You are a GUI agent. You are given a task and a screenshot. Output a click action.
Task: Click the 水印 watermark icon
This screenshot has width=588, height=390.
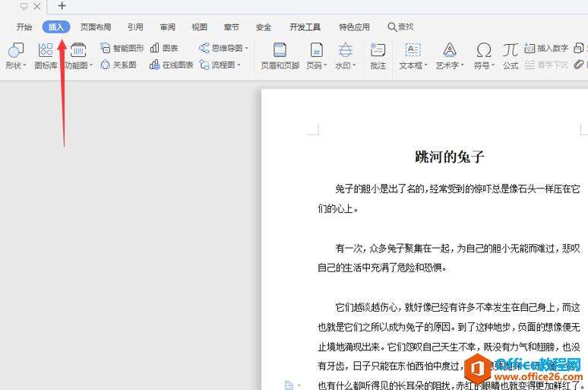pyautogui.click(x=345, y=50)
